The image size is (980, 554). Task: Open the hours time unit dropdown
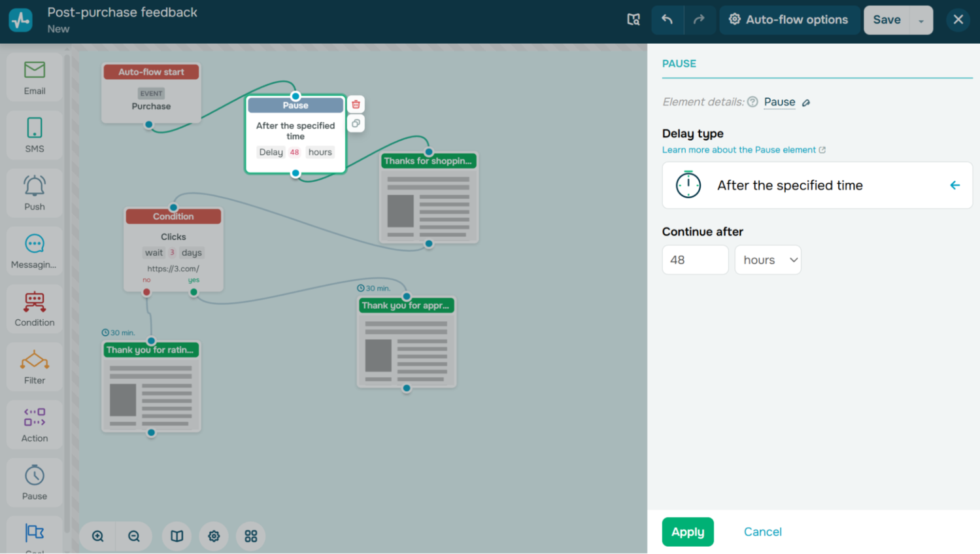768,260
